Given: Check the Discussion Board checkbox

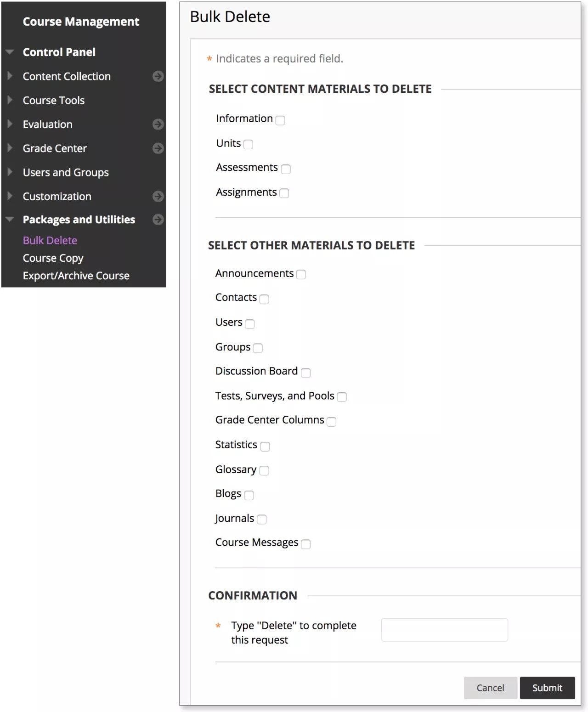Looking at the screenshot, I should pos(306,373).
